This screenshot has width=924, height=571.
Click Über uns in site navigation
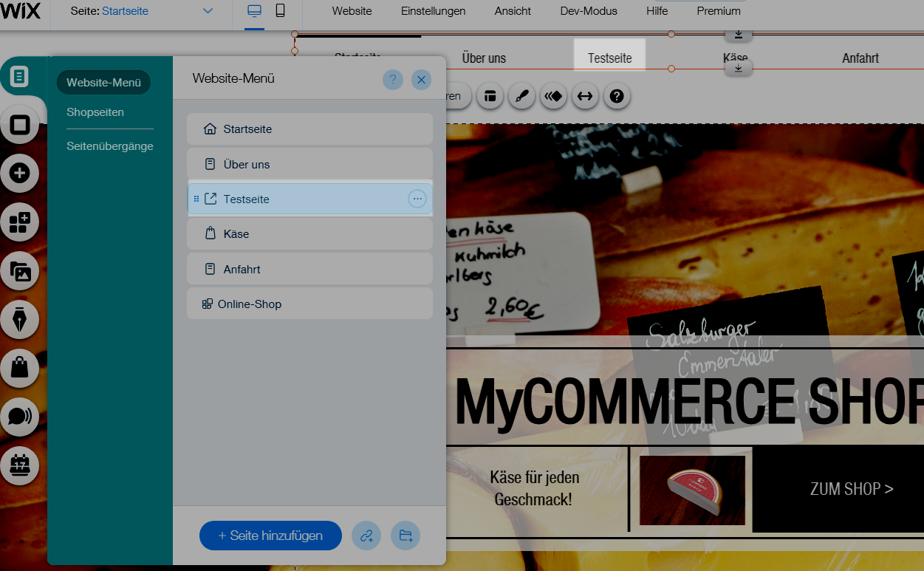[x=484, y=58]
